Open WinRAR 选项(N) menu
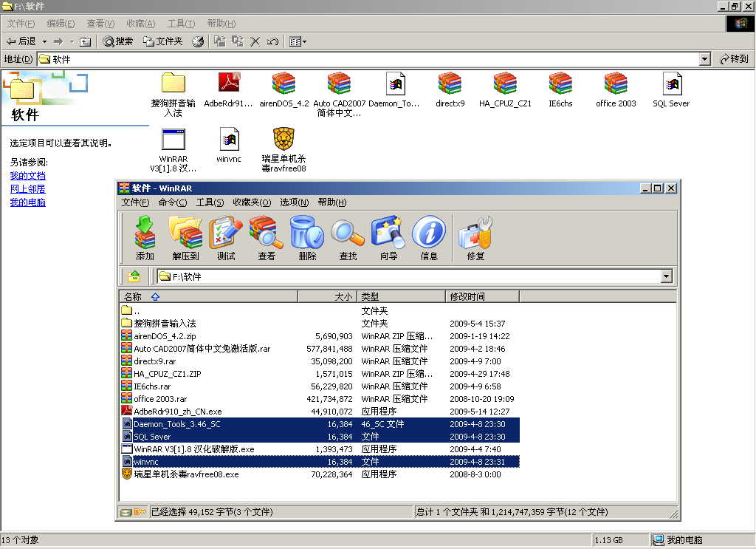The height and width of the screenshot is (549, 756). point(294,202)
